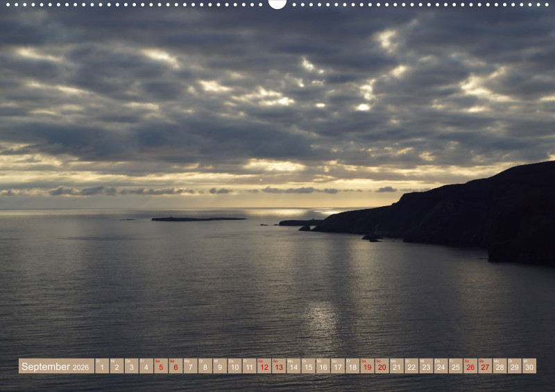Select red Sunday day 6
Viewport: 555px width, 392px height.
176,366
